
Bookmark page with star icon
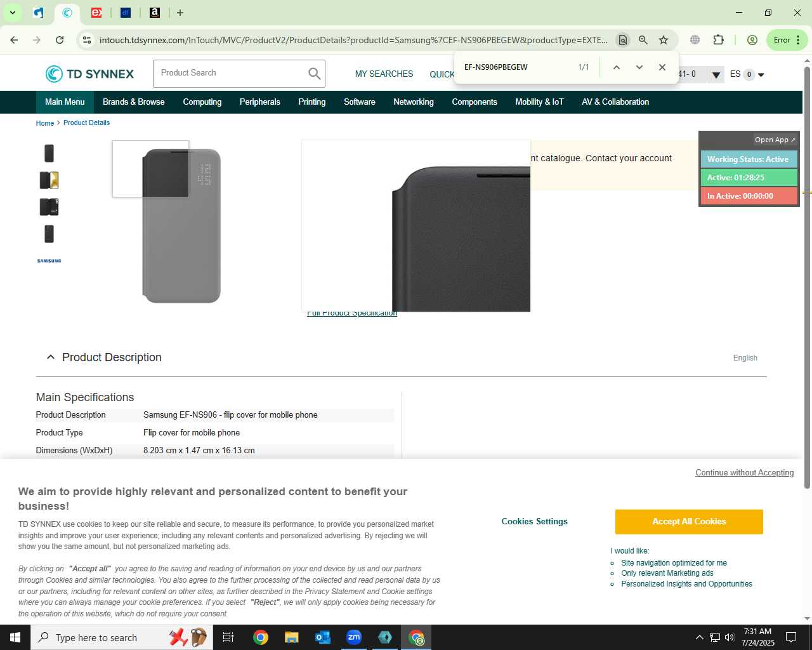[664, 40]
